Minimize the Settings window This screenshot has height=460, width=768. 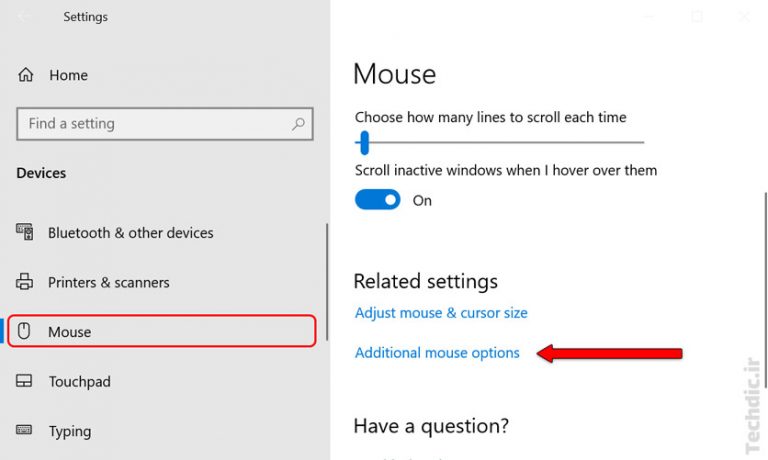pos(651,17)
